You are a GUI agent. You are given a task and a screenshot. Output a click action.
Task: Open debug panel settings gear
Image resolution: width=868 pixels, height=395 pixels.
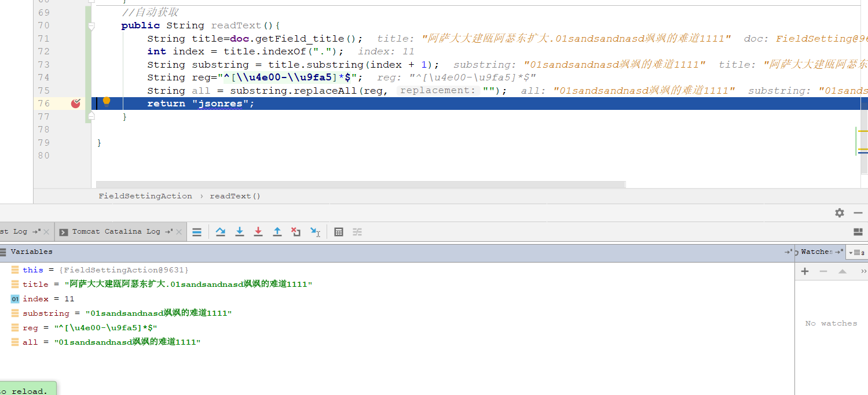(840, 213)
